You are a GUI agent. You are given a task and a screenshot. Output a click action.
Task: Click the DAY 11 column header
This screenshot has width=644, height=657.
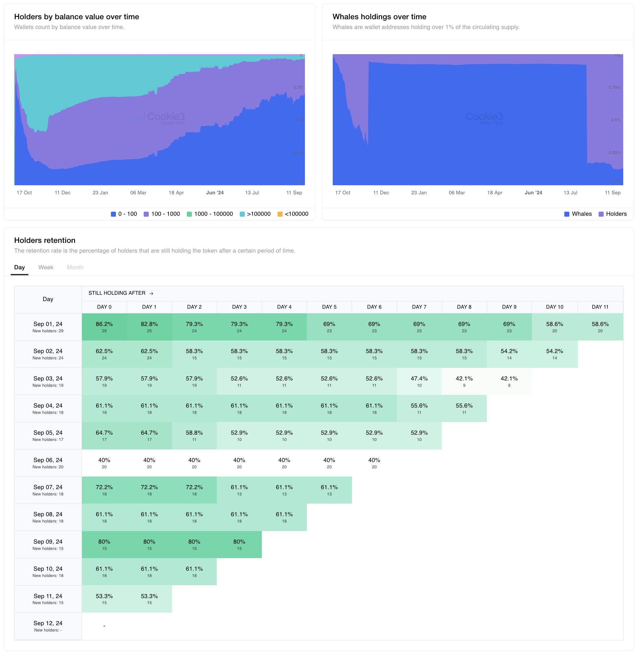click(x=600, y=307)
